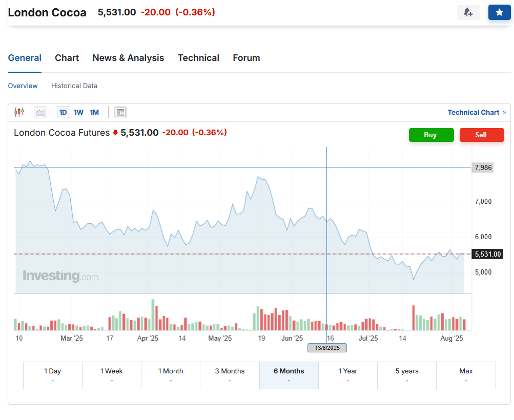Viewport: 514px width, 420px height.
Task: Click the Apr '25 axis label
Action: click(x=148, y=339)
